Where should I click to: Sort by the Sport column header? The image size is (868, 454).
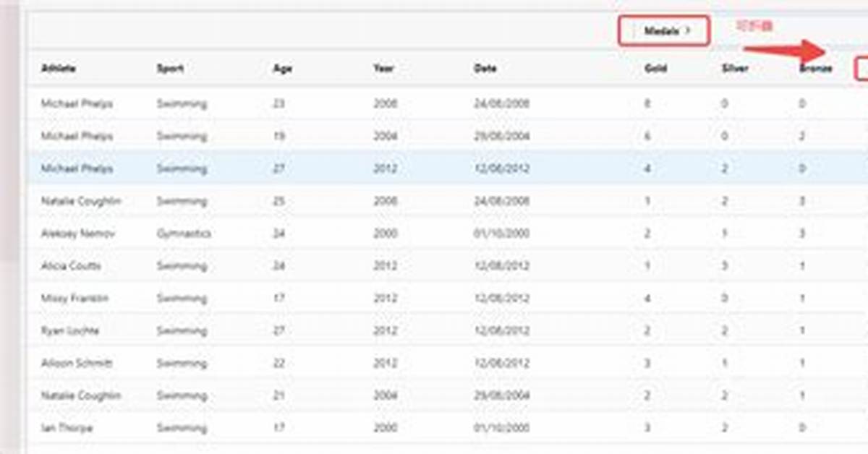pyautogui.click(x=170, y=69)
